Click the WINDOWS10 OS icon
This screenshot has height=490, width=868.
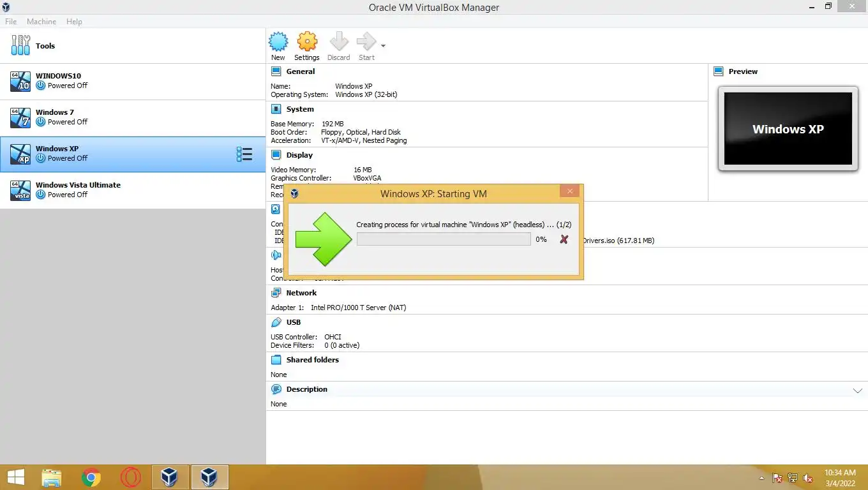(x=20, y=81)
